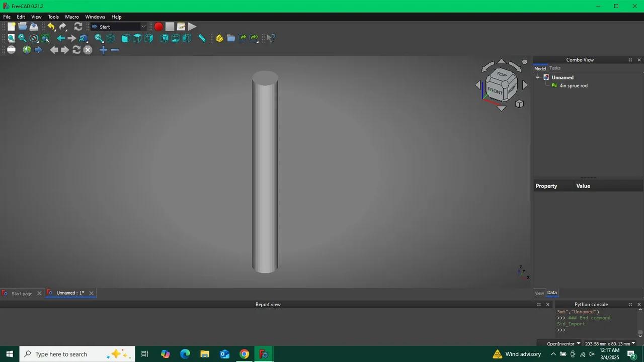Switch to the Tasks tab
Image resolution: width=644 pixels, height=362 pixels.
(x=555, y=68)
